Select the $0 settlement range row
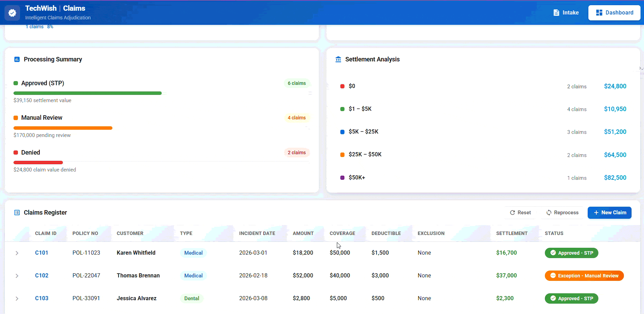Image resolution: width=644 pixels, height=314 pixels. (x=483, y=86)
